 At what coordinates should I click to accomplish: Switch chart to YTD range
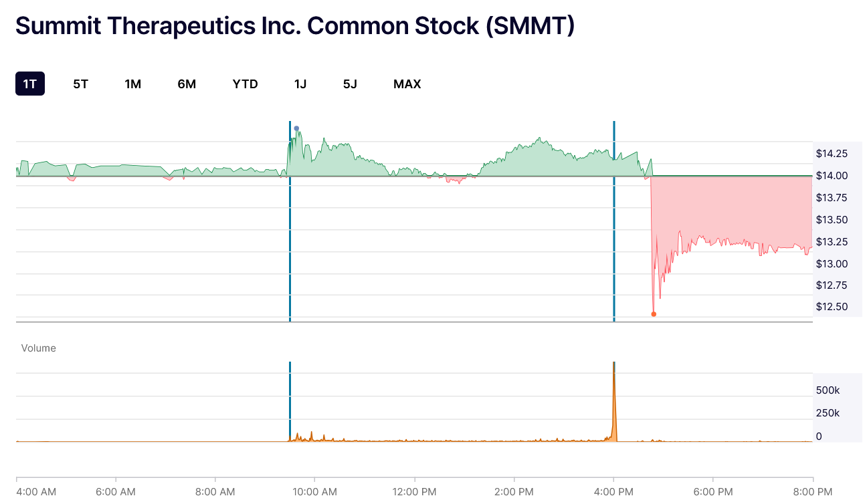[245, 84]
